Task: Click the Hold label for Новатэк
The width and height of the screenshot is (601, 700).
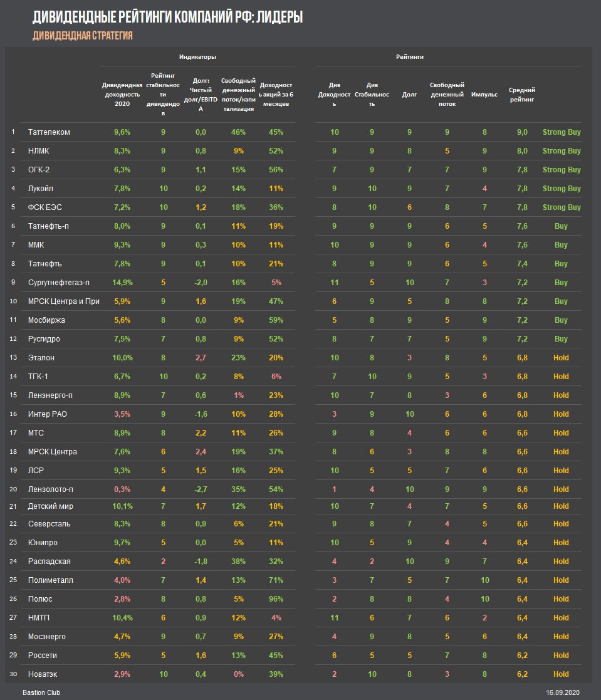Action: click(x=561, y=674)
